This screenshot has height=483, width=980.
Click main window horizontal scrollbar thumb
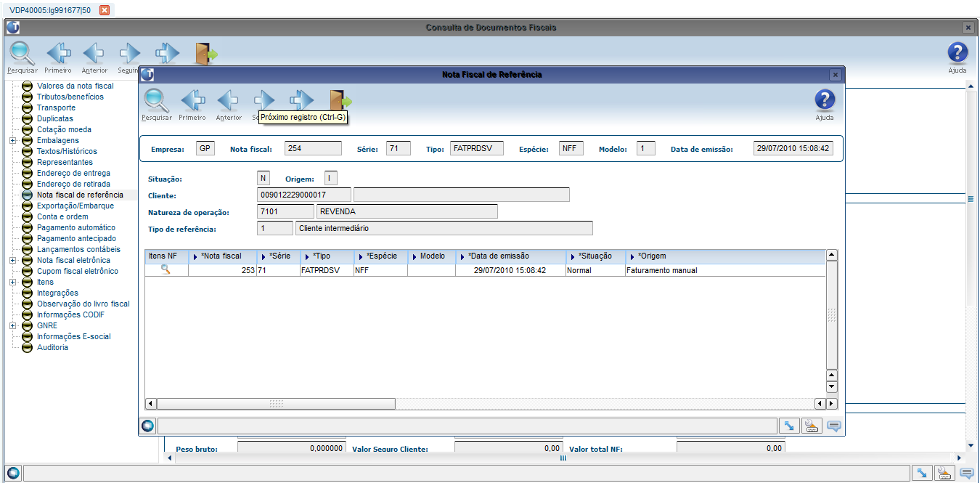pos(563,458)
